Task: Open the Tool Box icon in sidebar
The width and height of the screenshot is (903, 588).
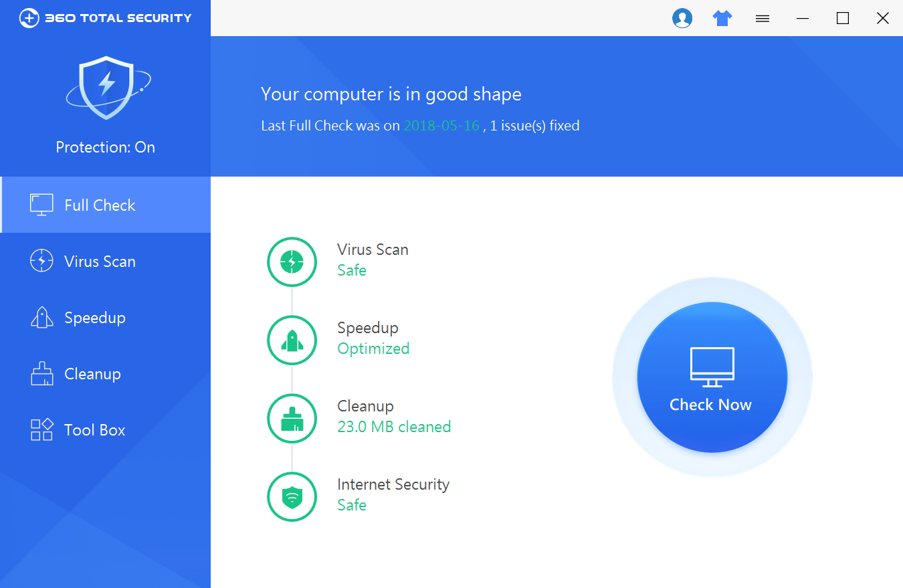Action: [x=41, y=429]
